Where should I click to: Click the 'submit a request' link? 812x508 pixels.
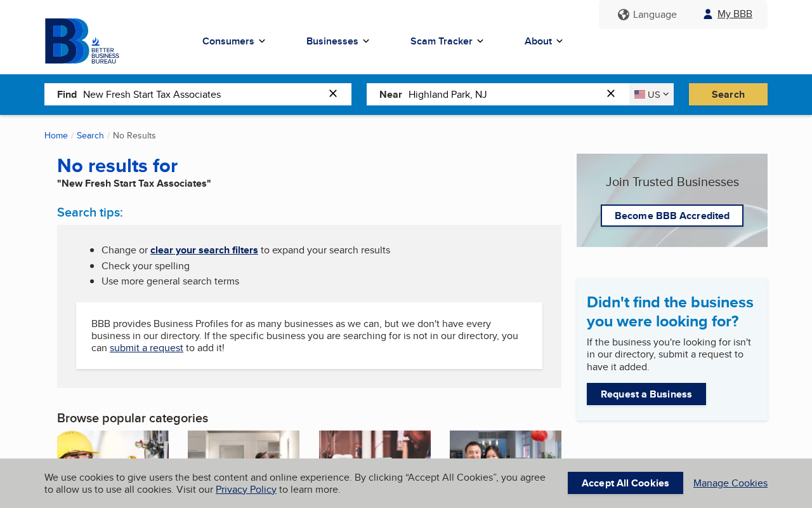tap(147, 348)
